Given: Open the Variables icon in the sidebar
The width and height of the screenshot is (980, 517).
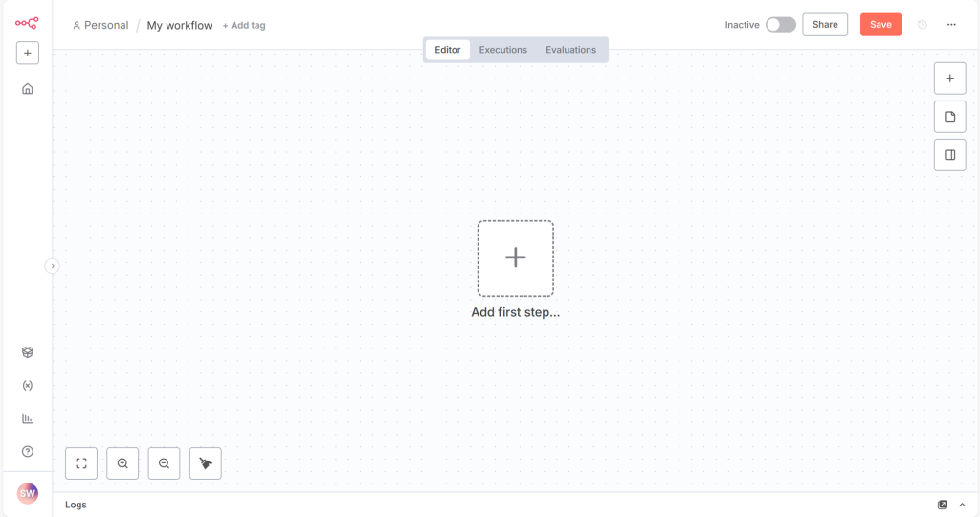Looking at the screenshot, I should coord(28,386).
